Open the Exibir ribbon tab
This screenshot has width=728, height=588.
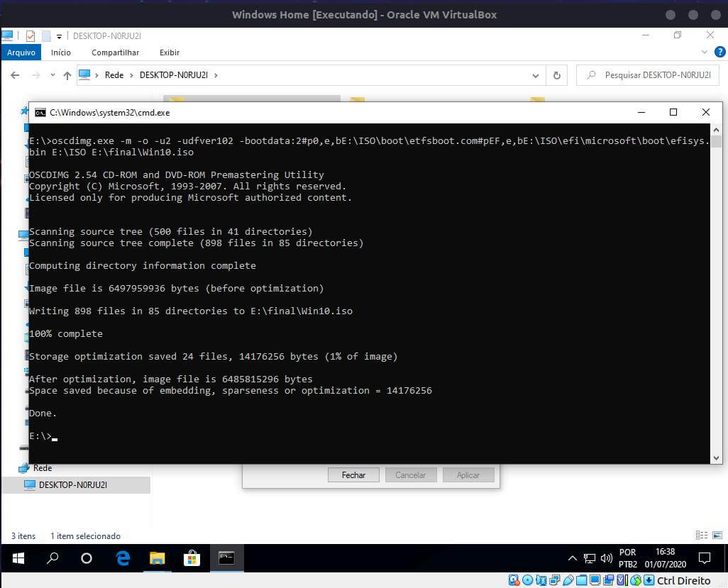[x=170, y=52]
